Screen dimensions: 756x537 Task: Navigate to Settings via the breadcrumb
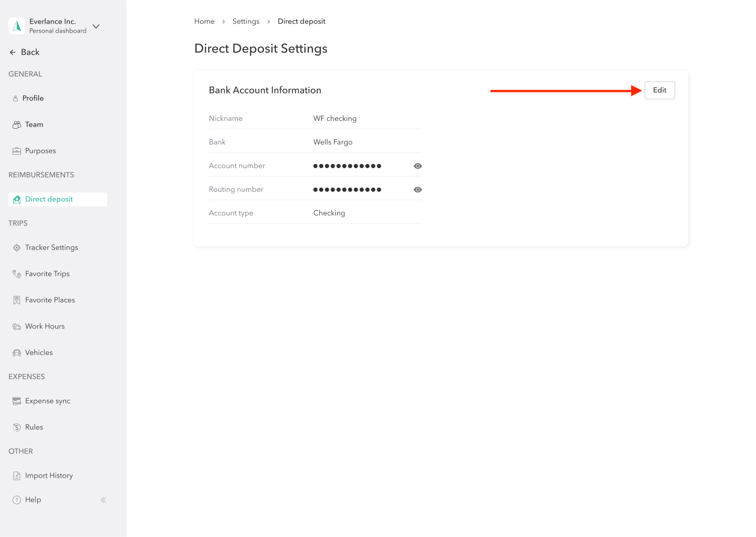(246, 21)
